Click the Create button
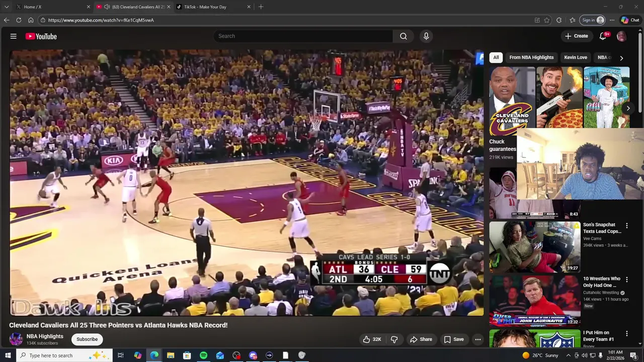 [x=577, y=36]
